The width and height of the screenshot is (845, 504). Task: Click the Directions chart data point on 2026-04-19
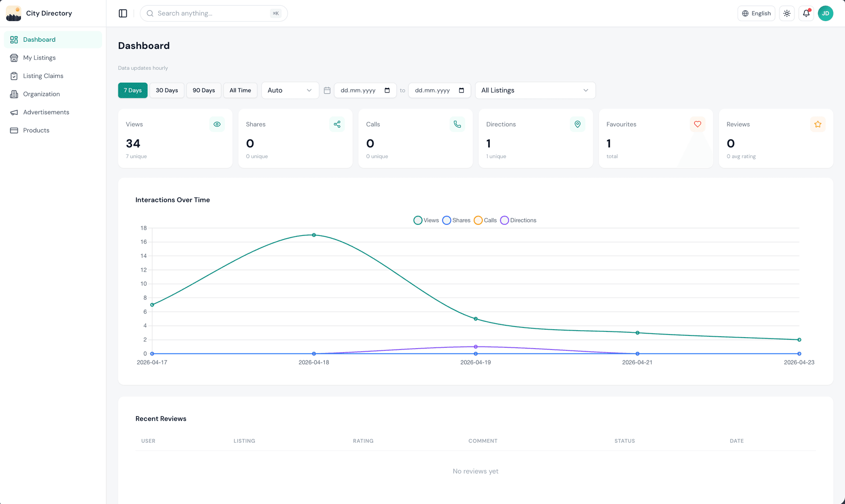(475, 347)
